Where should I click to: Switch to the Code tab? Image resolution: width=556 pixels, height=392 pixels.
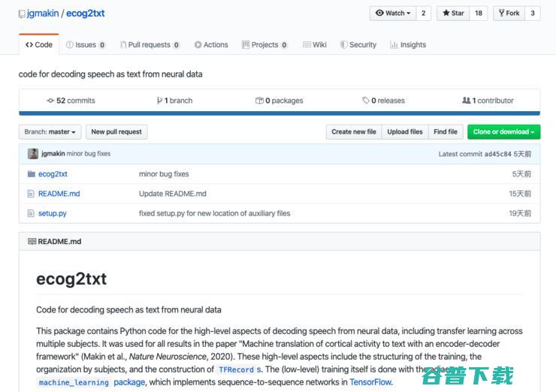pos(39,44)
